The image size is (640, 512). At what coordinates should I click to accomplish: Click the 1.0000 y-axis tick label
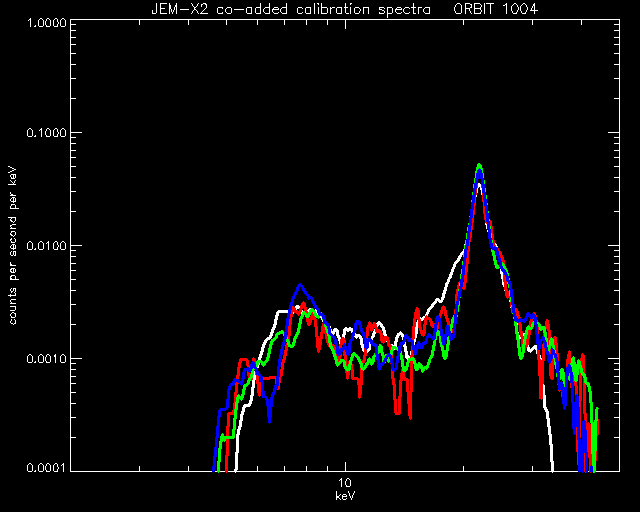tap(46, 22)
